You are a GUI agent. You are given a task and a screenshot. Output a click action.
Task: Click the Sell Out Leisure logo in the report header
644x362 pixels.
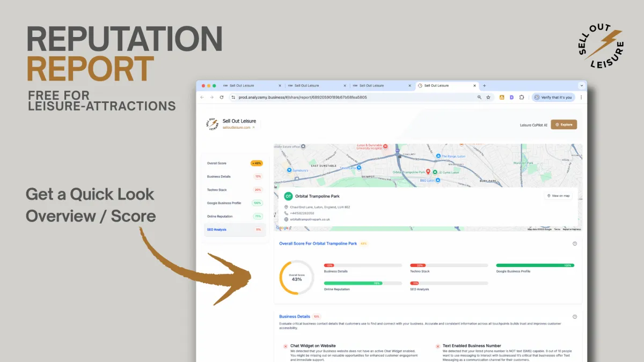coord(213,124)
